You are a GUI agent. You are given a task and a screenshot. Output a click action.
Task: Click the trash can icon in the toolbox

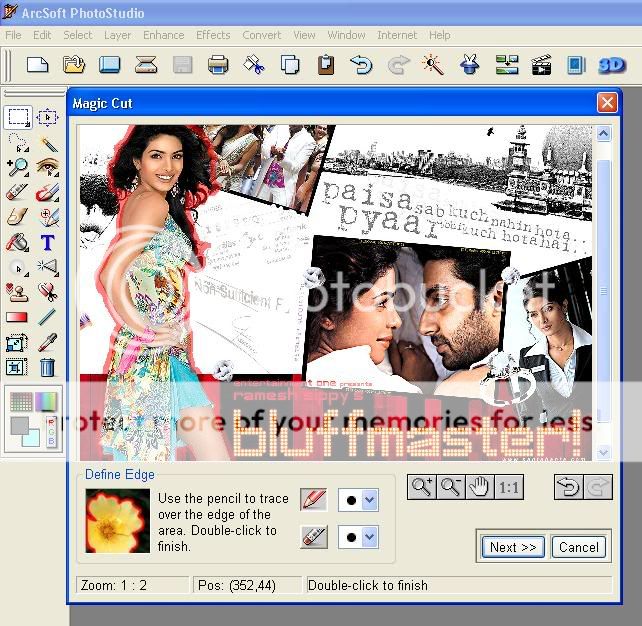tap(47, 367)
